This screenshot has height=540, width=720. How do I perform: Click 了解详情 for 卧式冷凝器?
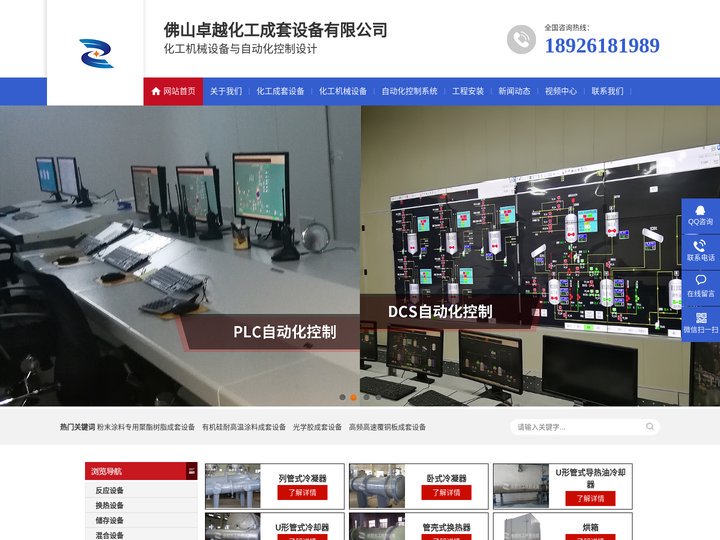point(446,493)
